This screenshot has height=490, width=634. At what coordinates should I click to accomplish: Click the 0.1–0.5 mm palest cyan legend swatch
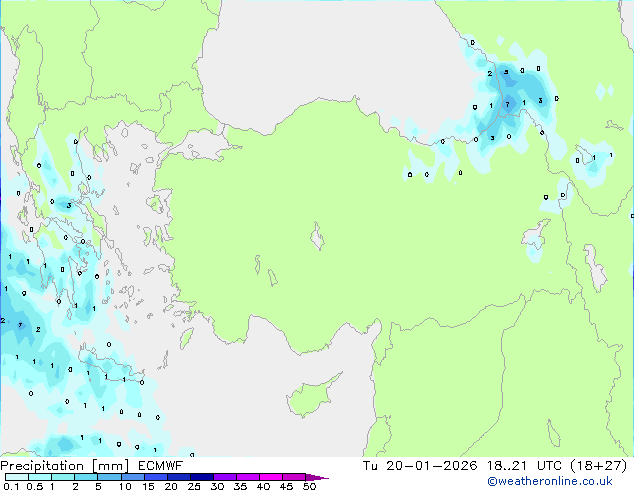(x=17, y=477)
